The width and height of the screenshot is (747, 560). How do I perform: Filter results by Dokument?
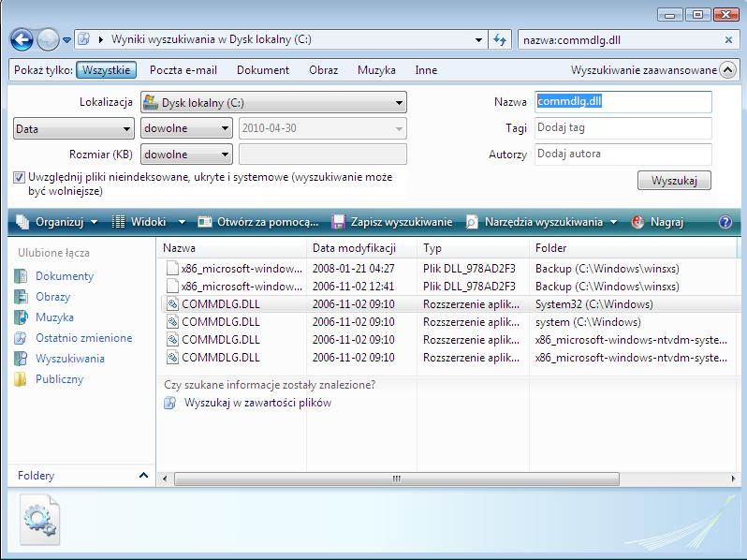[263, 70]
